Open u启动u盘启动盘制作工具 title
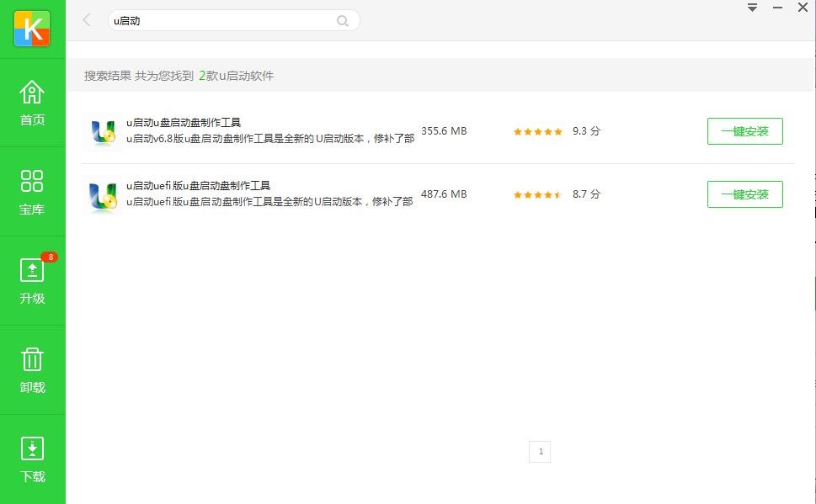Viewport: 816px width, 504px height. tap(184, 123)
